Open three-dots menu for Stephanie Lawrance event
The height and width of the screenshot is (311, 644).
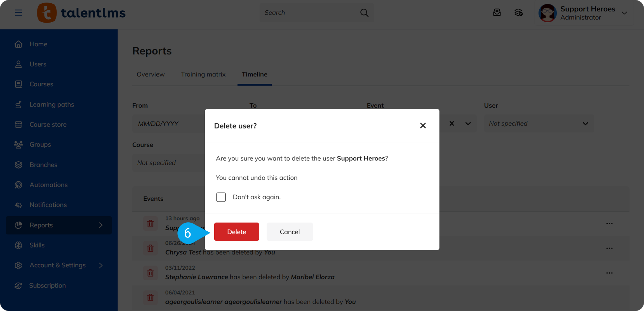[609, 273]
